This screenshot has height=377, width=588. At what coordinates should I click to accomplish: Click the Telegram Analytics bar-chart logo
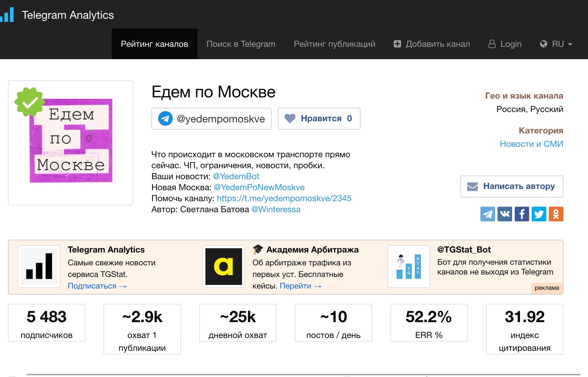click(x=7, y=14)
